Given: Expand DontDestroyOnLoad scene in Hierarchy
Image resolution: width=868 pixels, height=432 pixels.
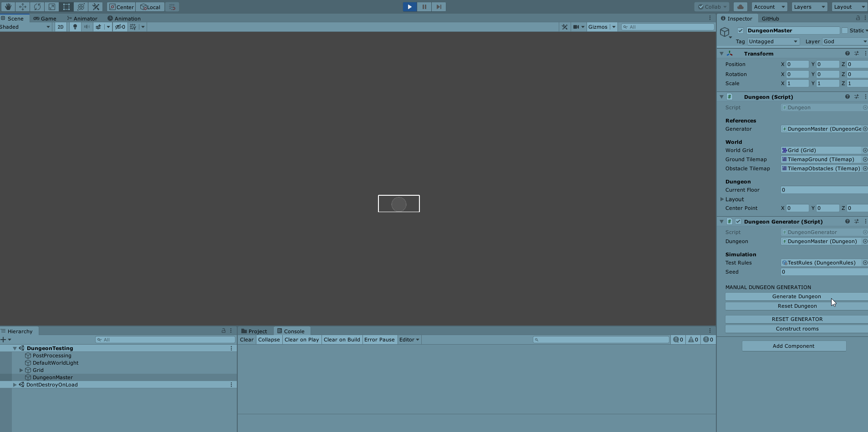Looking at the screenshot, I should point(15,385).
